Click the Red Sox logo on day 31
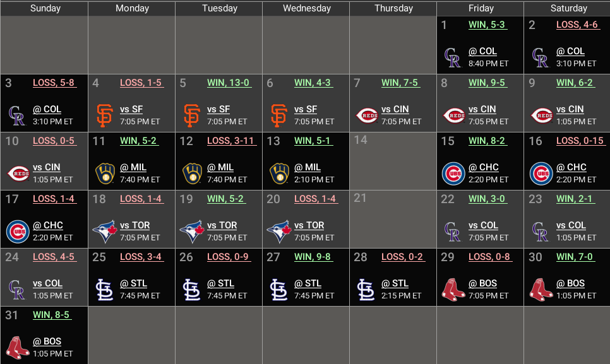 [17, 348]
